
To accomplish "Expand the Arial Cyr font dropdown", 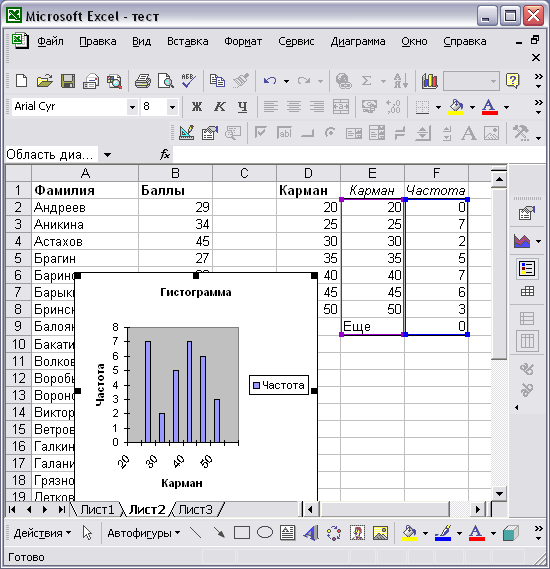I will (x=132, y=107).
